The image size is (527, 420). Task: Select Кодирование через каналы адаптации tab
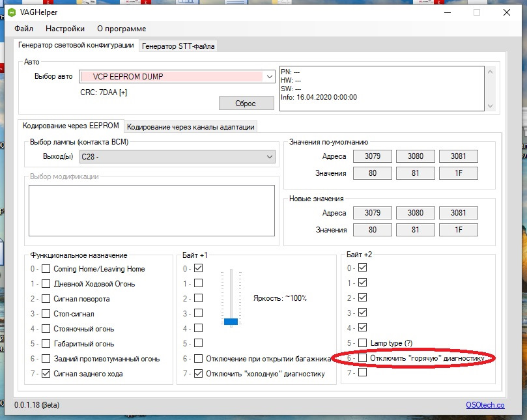tap(191, 127)
